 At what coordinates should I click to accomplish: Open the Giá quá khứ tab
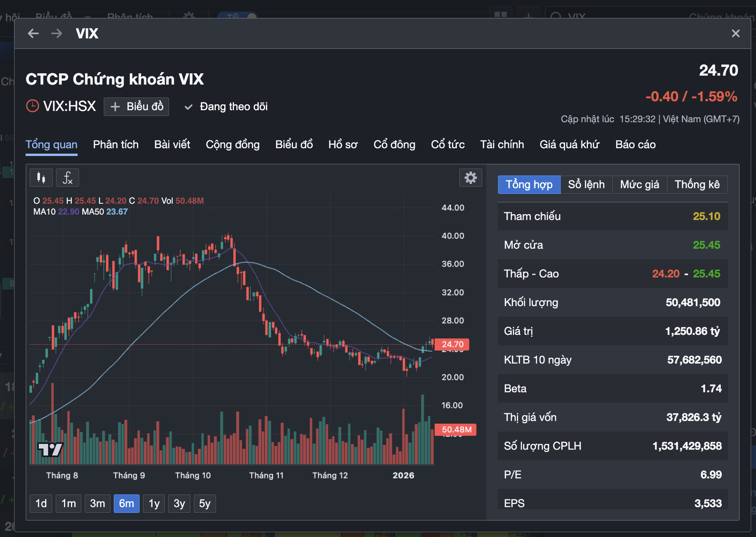point(569,144)
